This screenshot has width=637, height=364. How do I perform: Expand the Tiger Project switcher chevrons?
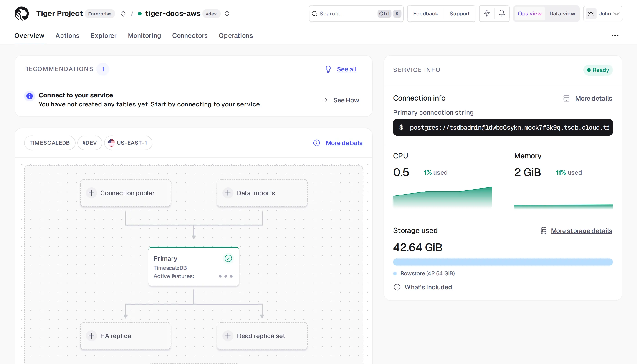[123, 13]
